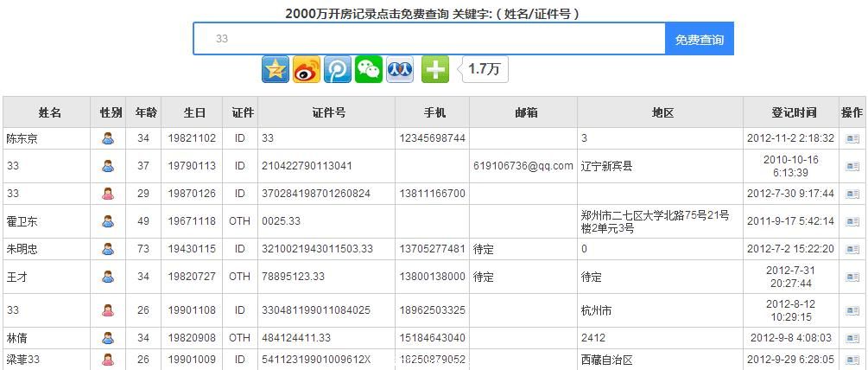Click the 手机 column header
The width and height of the screenshot is (868, 370).
(x=434, y=112)
